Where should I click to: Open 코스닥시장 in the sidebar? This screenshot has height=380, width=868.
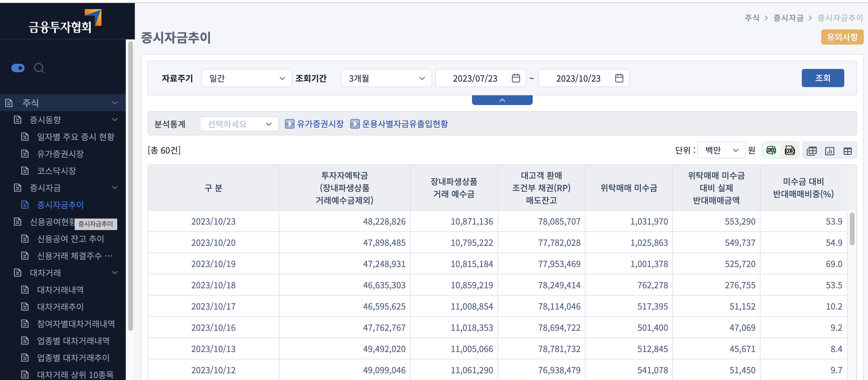[56, 171]
